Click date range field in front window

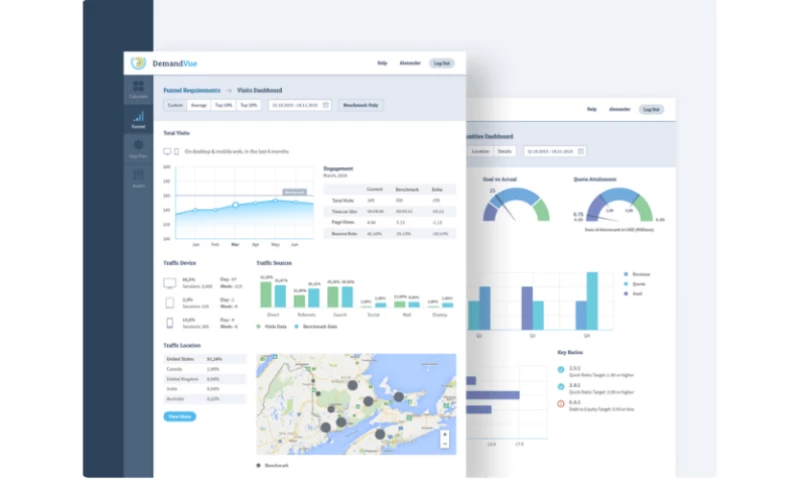point(300,105)
